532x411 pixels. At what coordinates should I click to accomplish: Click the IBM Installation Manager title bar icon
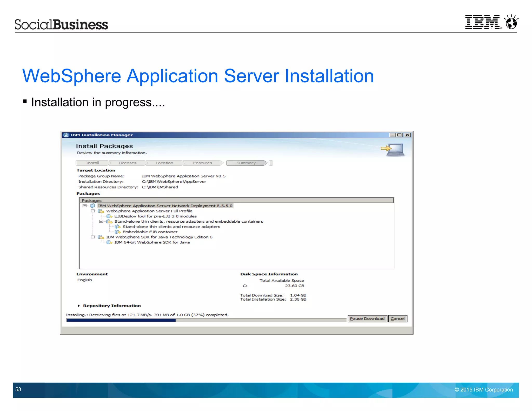click(x=66, y=135)
